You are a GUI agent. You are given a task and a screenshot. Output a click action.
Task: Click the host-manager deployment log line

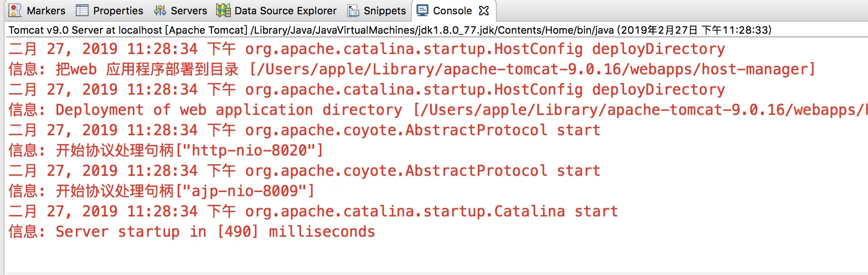tap(412, 69)
